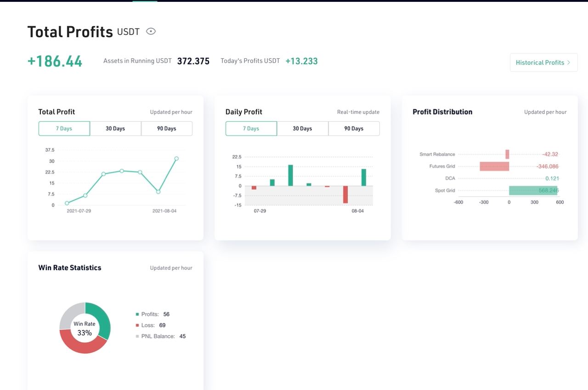Select 7 Days in Total Profit card
Image resolution: width=588 pixels, height=390 pixels.
[64, 129]
